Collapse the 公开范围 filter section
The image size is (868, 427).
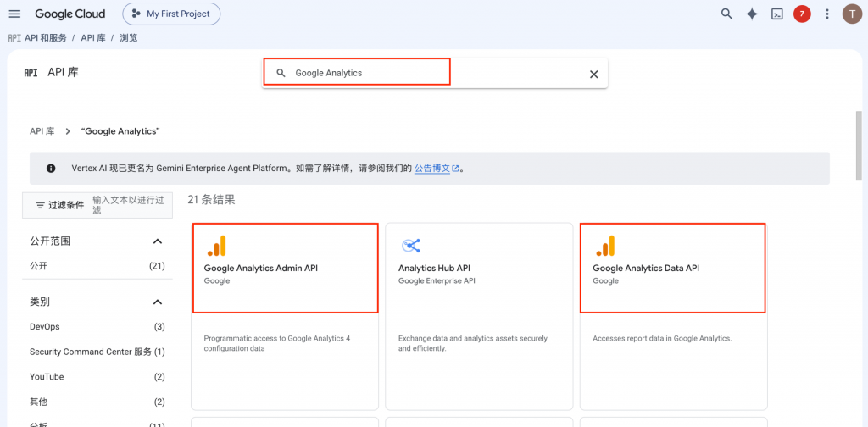(158, 241)
